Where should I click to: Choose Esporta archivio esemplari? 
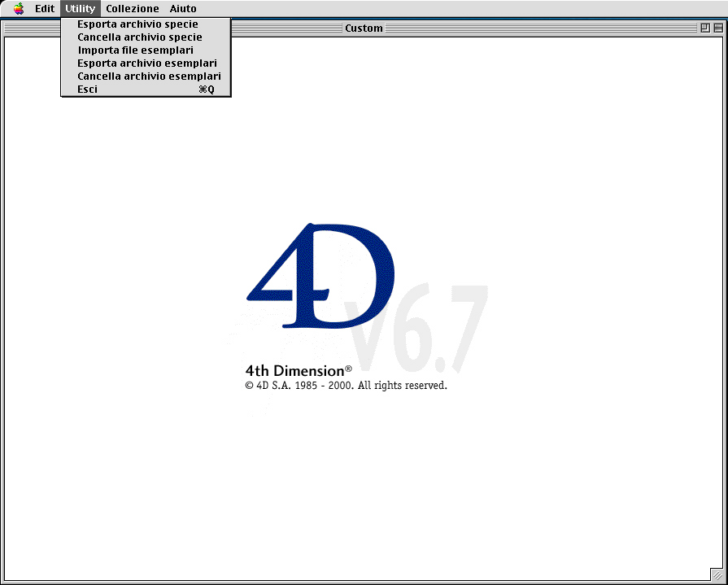coord(146,63)
